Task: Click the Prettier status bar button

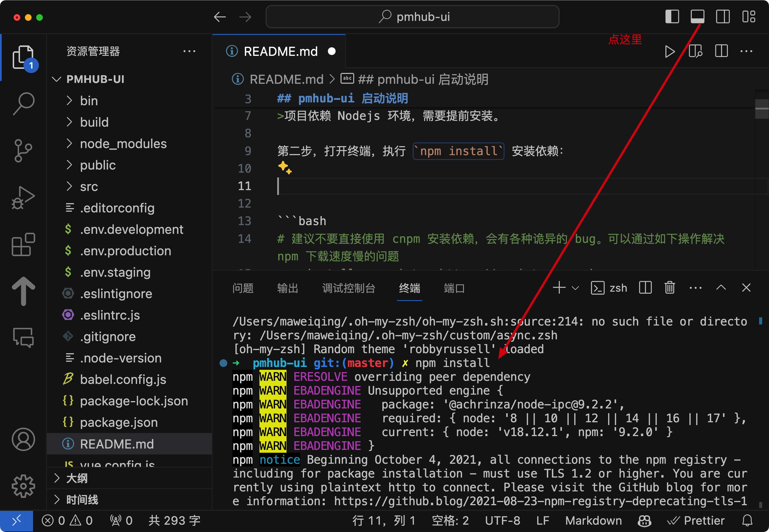Action: point(696,520)
